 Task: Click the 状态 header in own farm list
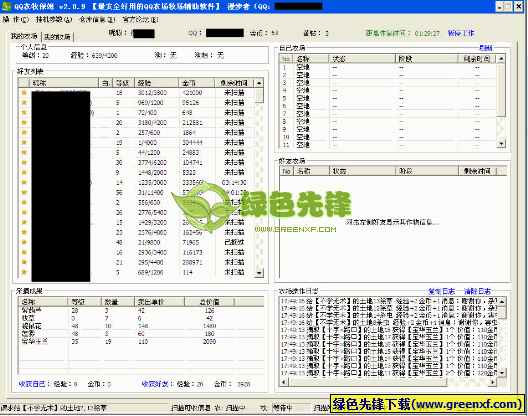(x=362, y=59)
